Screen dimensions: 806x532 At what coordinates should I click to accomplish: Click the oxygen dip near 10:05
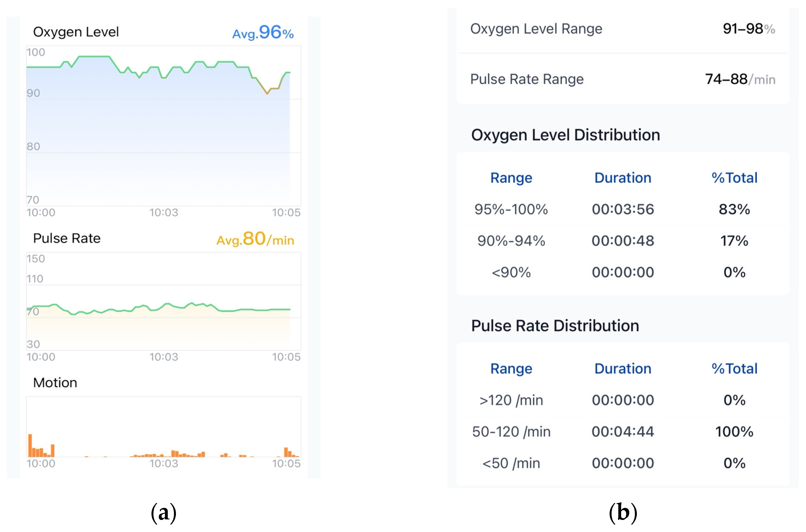268,92
